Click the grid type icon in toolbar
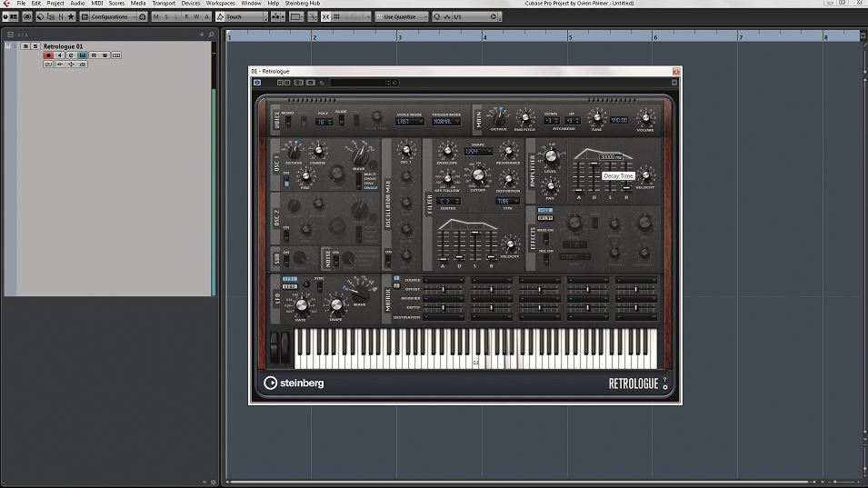868x488 pixels. 336,16
